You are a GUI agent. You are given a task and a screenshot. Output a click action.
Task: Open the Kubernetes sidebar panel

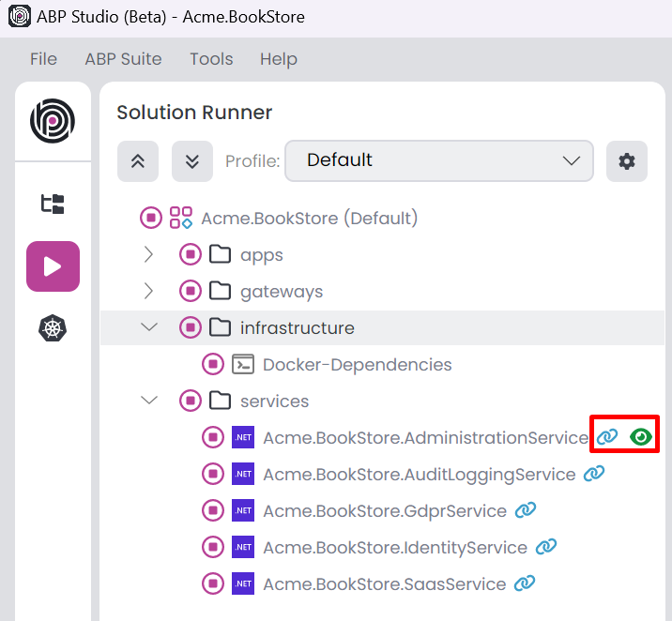tap(53, 329)
